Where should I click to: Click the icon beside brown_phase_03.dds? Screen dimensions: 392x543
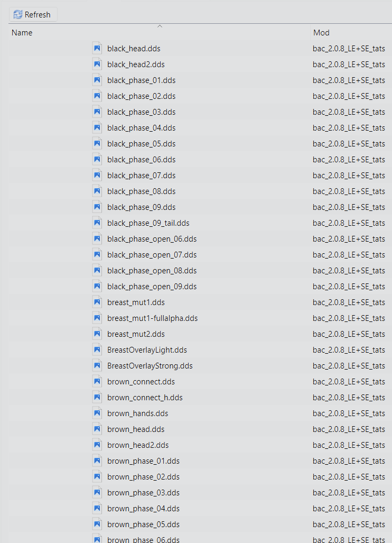[97, 493]
